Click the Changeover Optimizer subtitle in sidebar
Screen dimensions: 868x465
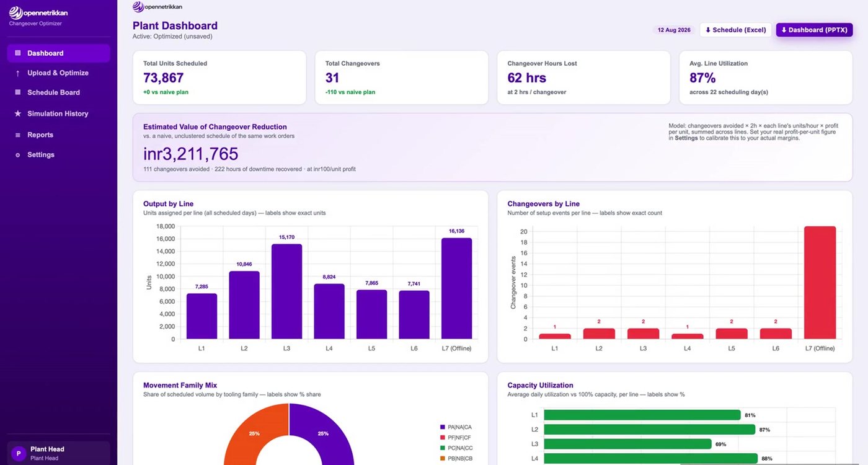(35, 24)
